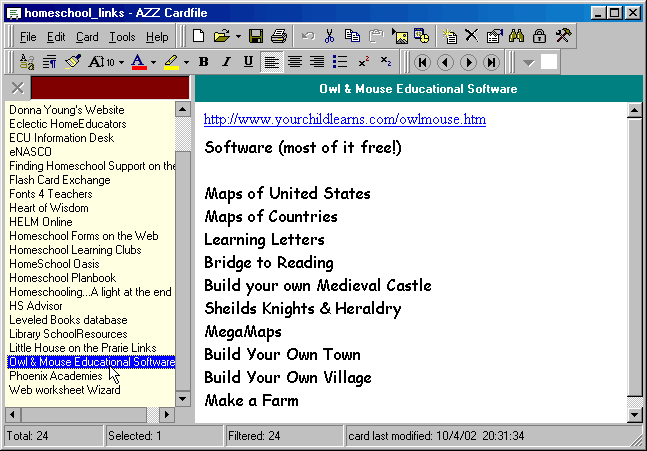This screenshot has width=647, height=451.
Task: Open the Edit menu
Action: click(x=56, y=37)
